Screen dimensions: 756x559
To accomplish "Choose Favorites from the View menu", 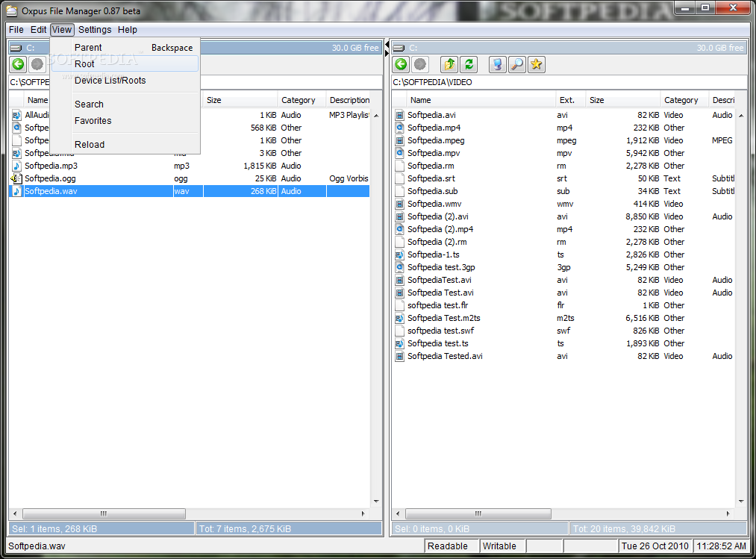I will coord(125,121).
